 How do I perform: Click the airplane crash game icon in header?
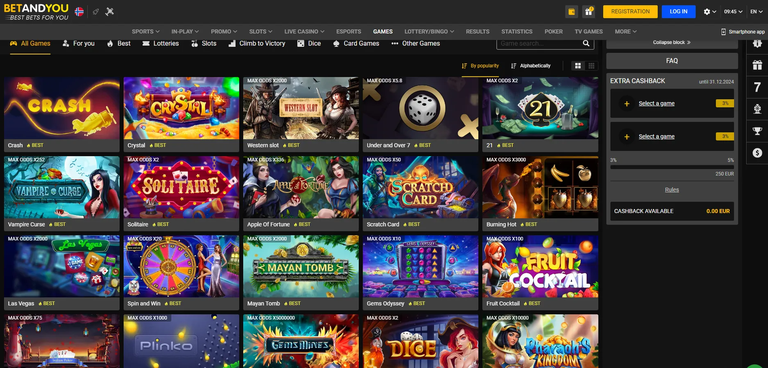(x=110, y=12)
